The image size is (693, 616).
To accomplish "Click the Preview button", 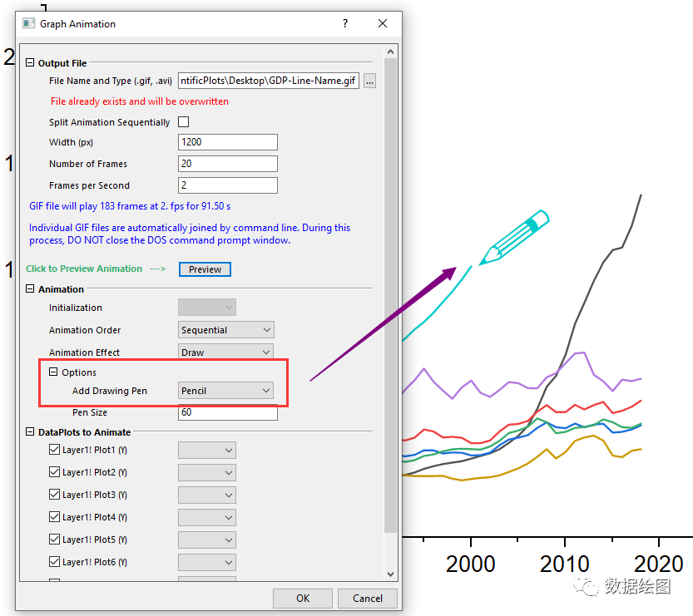I will [x=204, y=269].
